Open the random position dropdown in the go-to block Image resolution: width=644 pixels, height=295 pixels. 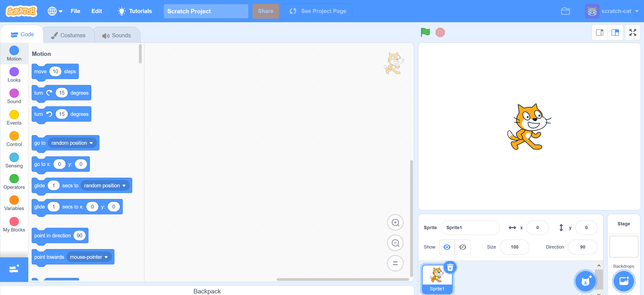pyautogui.click(x=72, y=143)
